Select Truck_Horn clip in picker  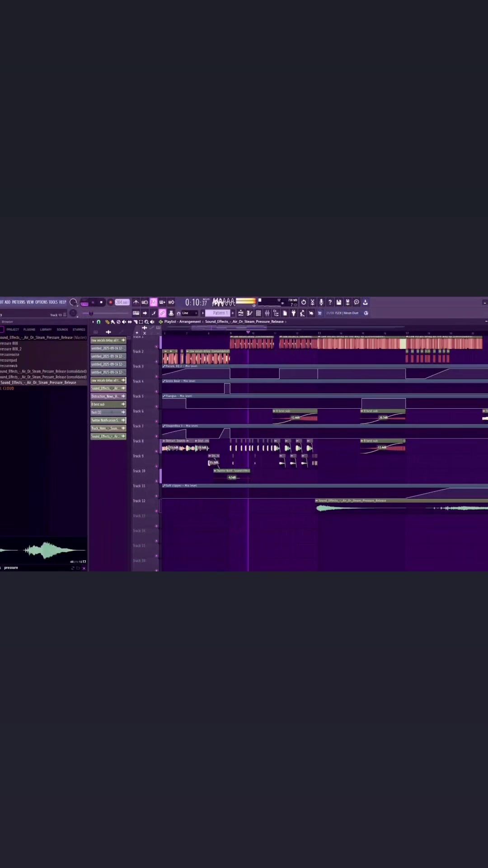[x=108, y=428]
